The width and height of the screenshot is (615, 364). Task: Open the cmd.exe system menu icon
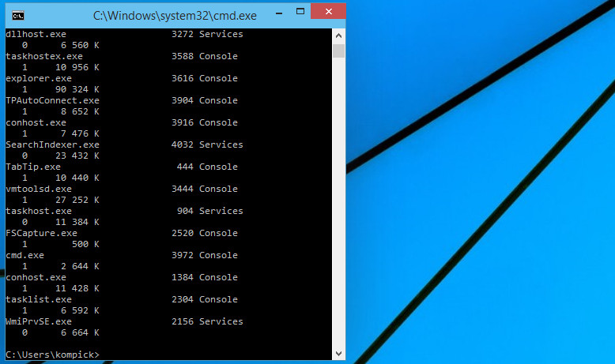pyautogui.click(x=18, y=16)
